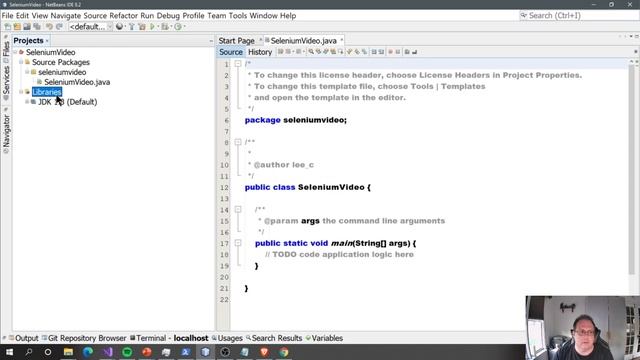Collapse Javadoc fold at line 8
The height and width of the screenshot is (360, 640).
point(238,142)
